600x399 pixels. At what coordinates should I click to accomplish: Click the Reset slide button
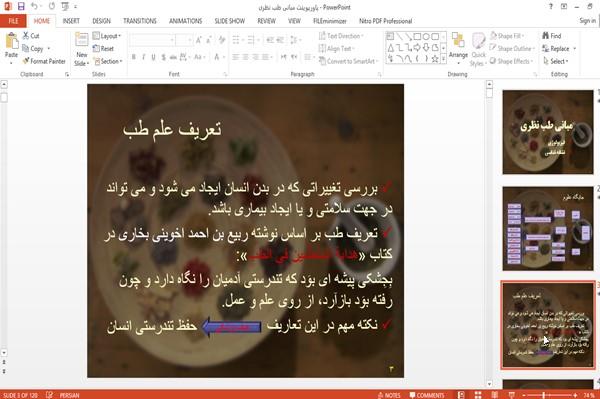pos(103,49)
